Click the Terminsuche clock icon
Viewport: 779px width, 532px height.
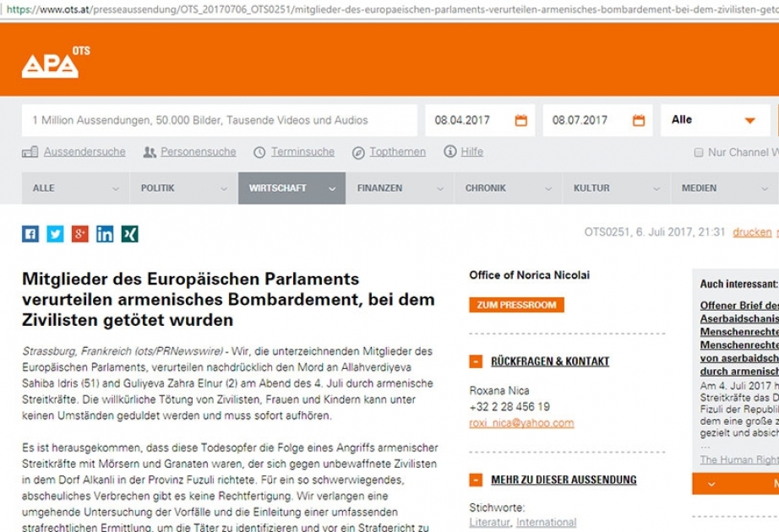coord(259,153)
